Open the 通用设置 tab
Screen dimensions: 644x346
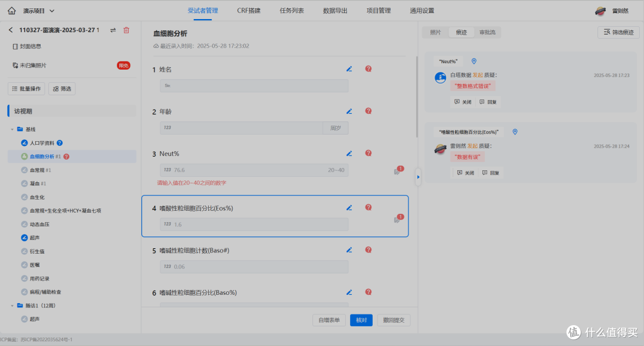(x=422, y=11)
